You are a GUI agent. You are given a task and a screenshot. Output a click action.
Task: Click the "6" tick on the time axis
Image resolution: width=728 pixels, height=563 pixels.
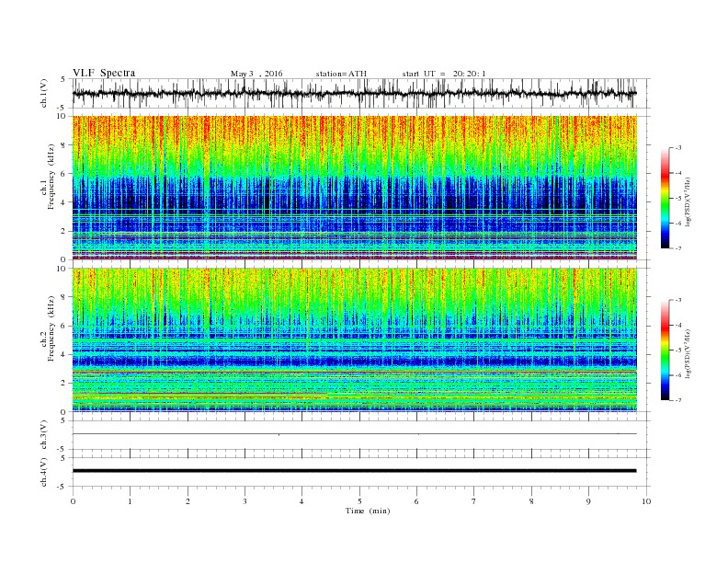[416, 501]
